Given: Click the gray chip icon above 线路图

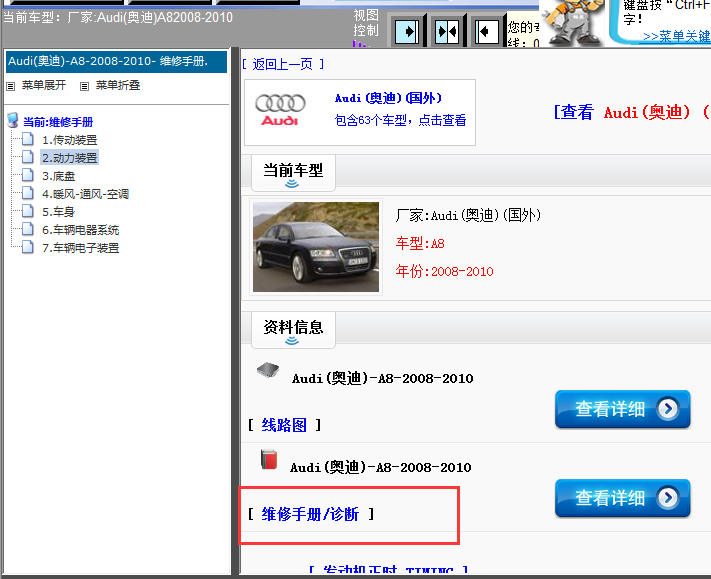Looking at the screenshot, I should click(x=268, y=370).
